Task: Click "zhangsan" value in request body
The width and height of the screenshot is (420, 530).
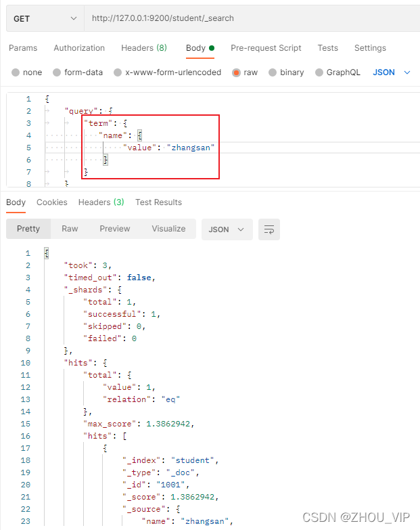Action: 191,148
